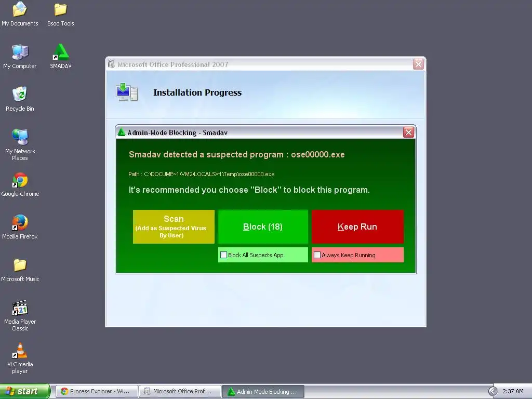Open the Windows start menu
Screen dimensions: 532x399
(x=25, y=391)
